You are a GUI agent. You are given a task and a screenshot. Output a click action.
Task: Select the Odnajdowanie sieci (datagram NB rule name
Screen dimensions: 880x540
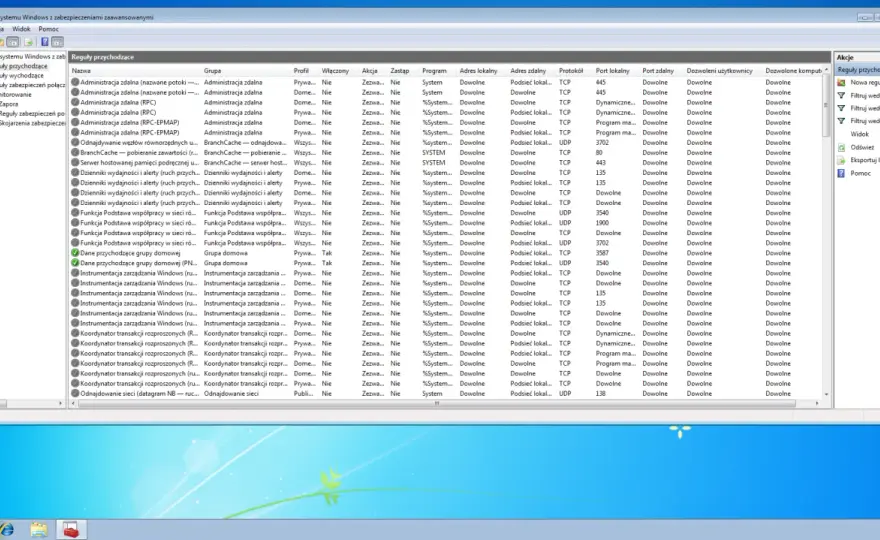(139, 394)
